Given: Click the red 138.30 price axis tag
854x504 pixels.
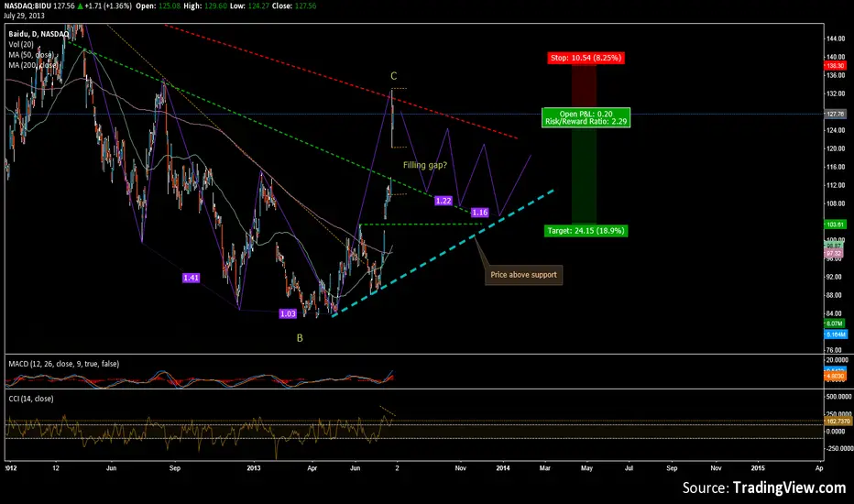Looking at the screenshot, I should 835,65.
